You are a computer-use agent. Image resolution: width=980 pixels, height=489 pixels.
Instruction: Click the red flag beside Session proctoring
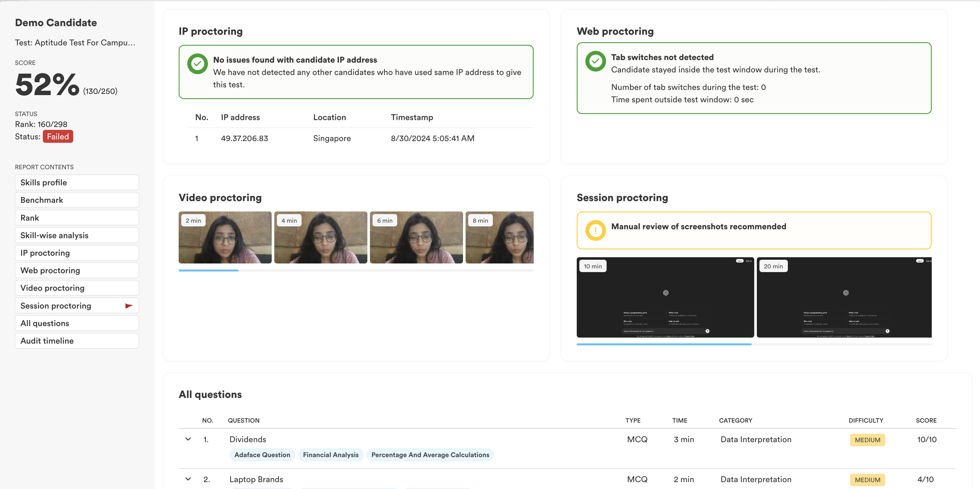[129, 306]
